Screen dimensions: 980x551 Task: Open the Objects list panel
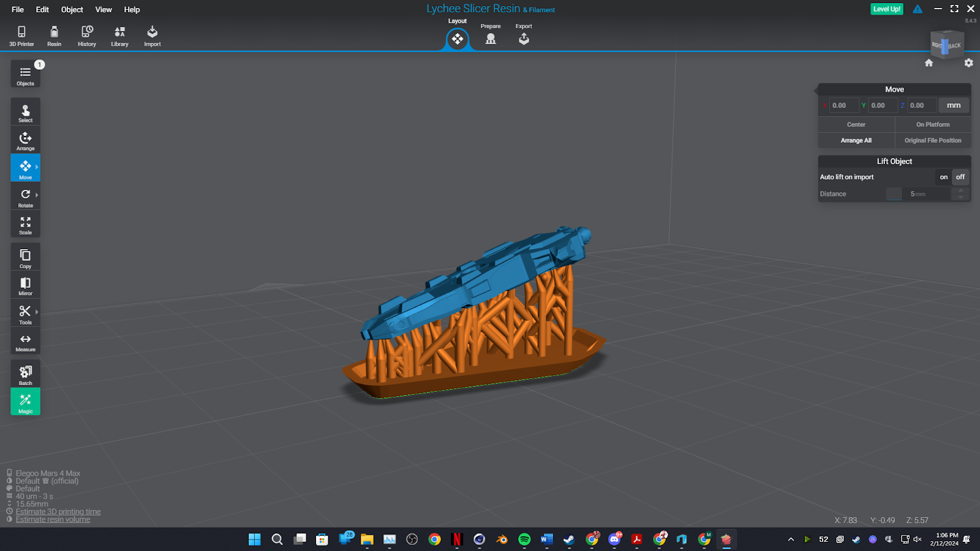[25, 75]
